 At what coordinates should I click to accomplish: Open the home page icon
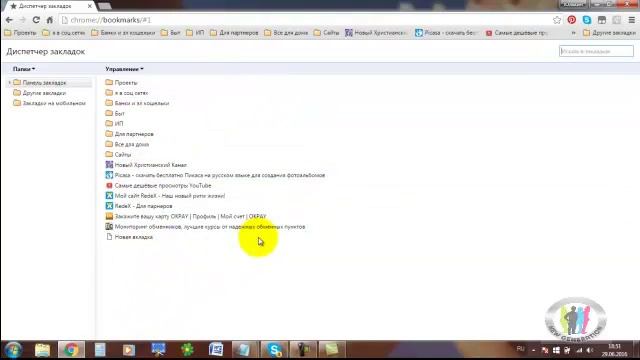point(49,20)
